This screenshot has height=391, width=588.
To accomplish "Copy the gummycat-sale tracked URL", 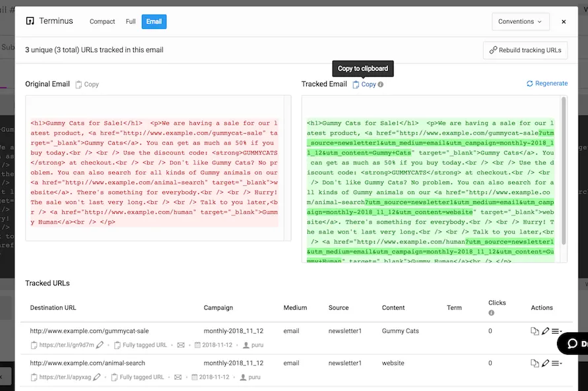I will [x=535, y=330].
